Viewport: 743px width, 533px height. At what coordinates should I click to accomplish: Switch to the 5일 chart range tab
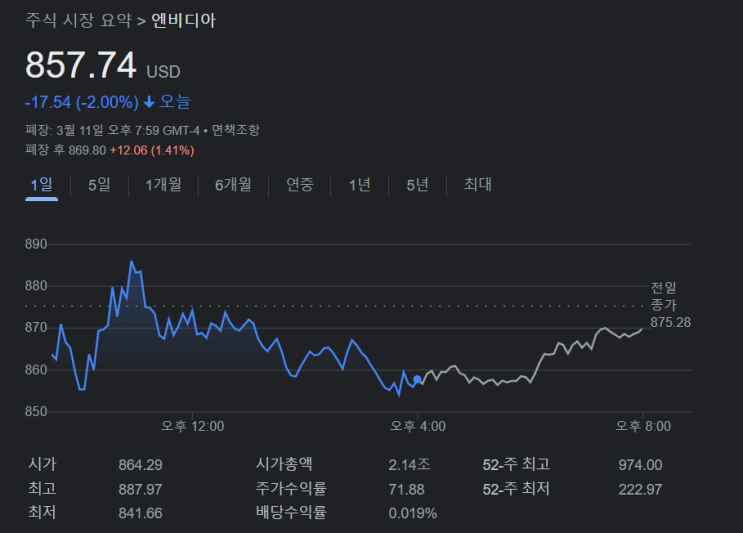coord(100,185)
